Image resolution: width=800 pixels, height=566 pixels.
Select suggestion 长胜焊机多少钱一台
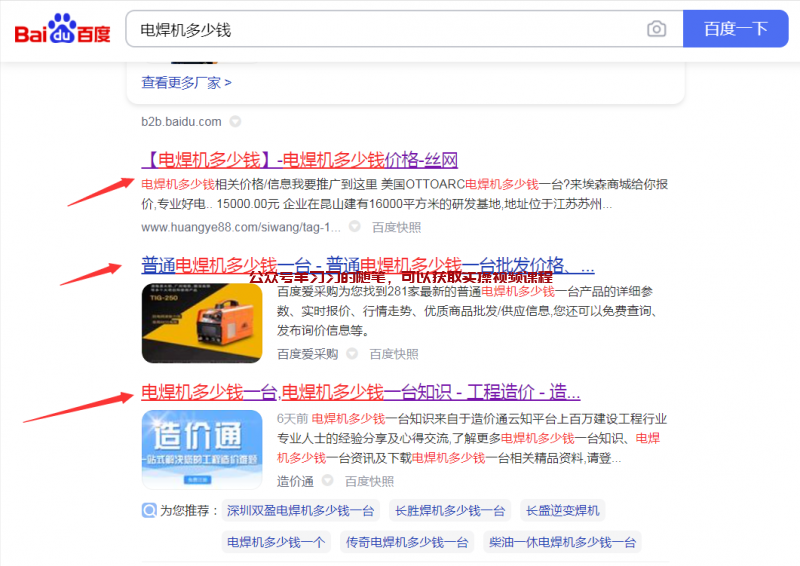450,510
